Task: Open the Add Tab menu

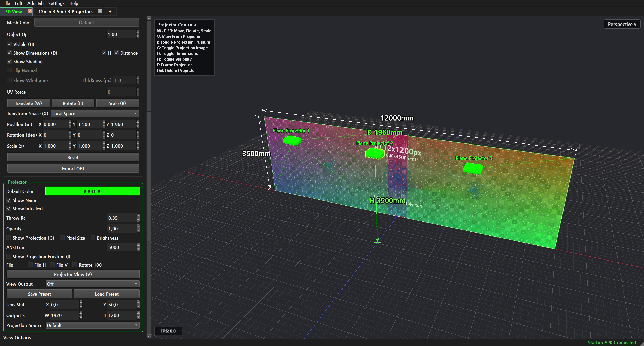Action: tap(35, 3)
